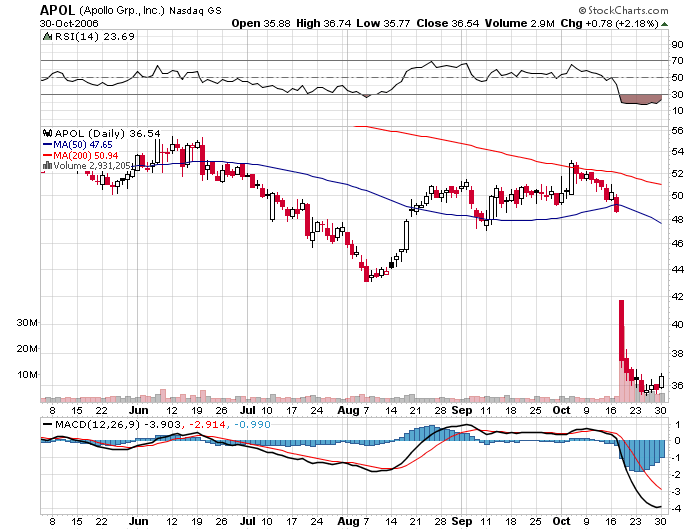Click the APOL ticker symbol title
Viewport: 700px width, 530px height.
point(58,10)
